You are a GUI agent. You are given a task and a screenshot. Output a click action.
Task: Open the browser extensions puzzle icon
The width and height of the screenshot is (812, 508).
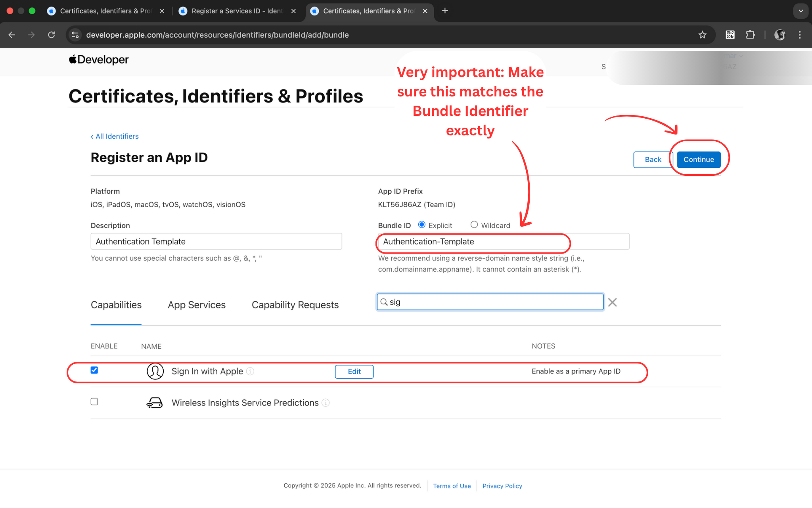[x=750, y=35]
